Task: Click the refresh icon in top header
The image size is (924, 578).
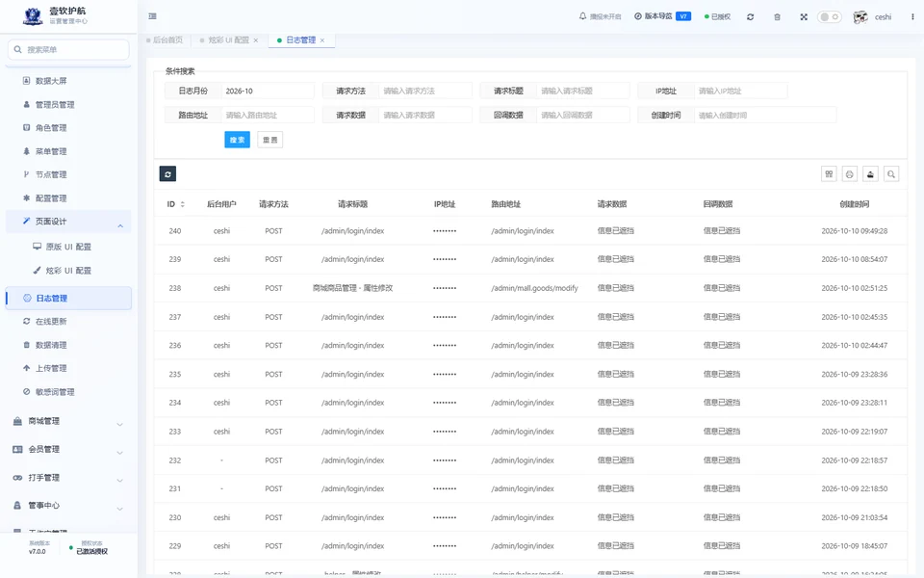Action: coord(750,17)
